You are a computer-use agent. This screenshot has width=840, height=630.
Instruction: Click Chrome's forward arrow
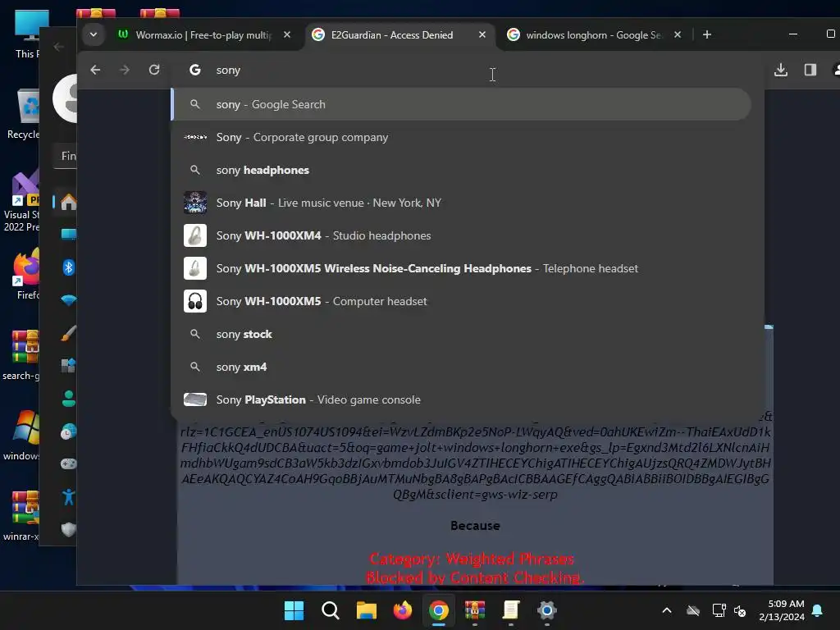pos(125,70)
